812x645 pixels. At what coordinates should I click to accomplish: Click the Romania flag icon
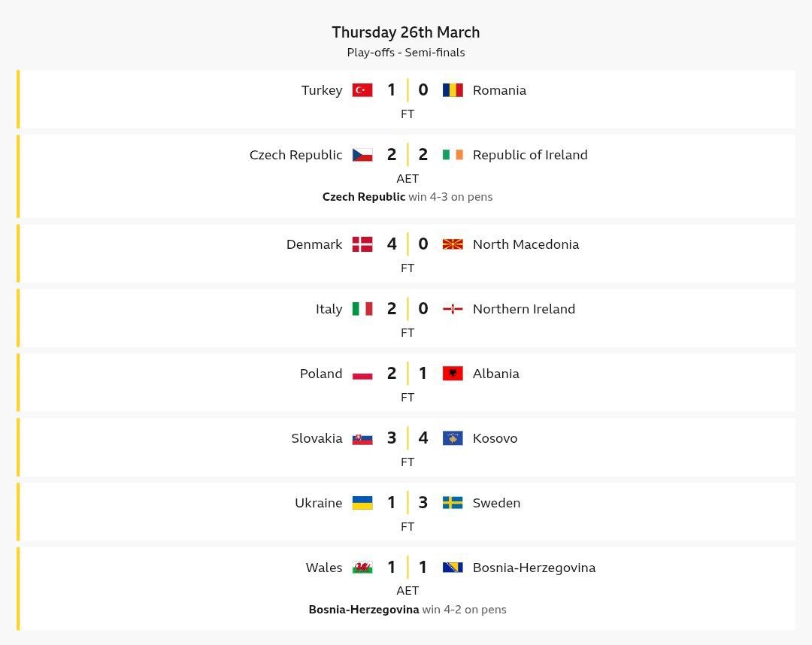point(453,90)
